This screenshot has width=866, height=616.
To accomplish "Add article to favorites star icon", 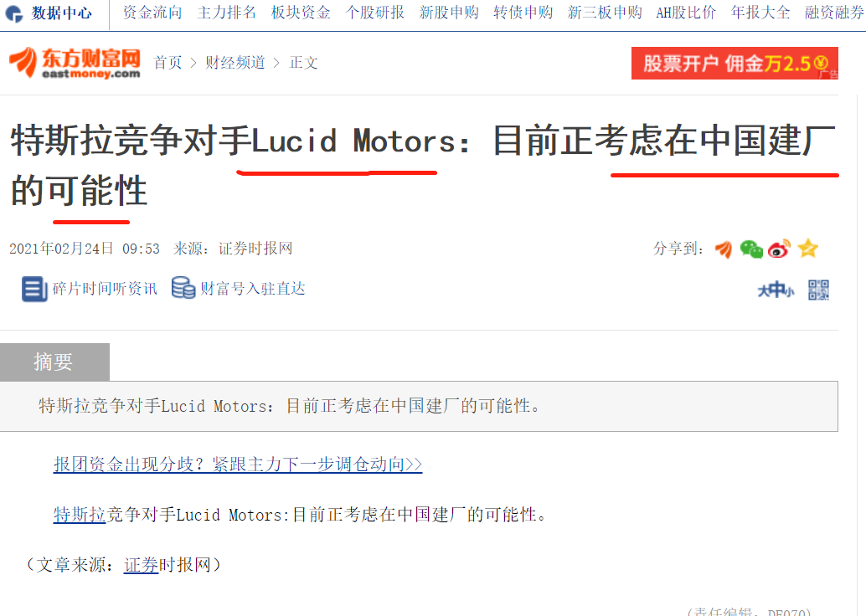I will (x=808, y=249).
